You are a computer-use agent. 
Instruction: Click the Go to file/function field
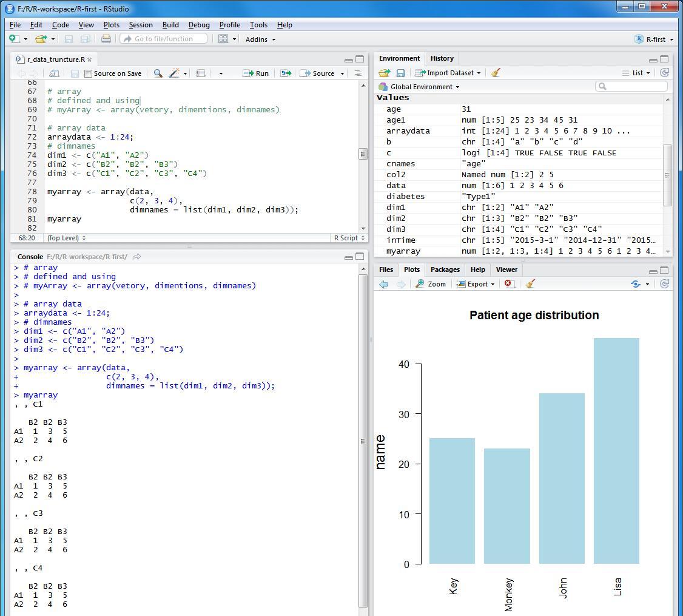[x=164, y=39]
